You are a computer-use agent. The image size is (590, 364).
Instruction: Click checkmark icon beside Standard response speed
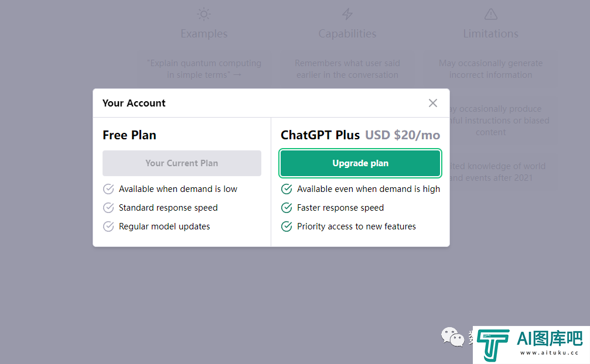click(108, 208)
